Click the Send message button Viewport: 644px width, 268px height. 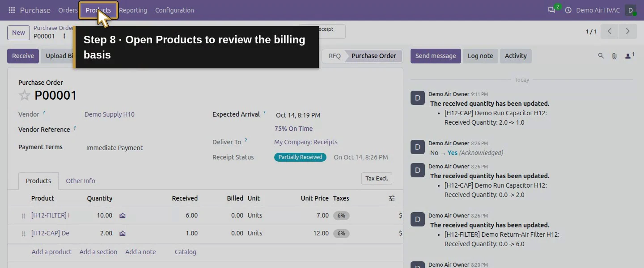pyautogui.click(x=436, y=56)
